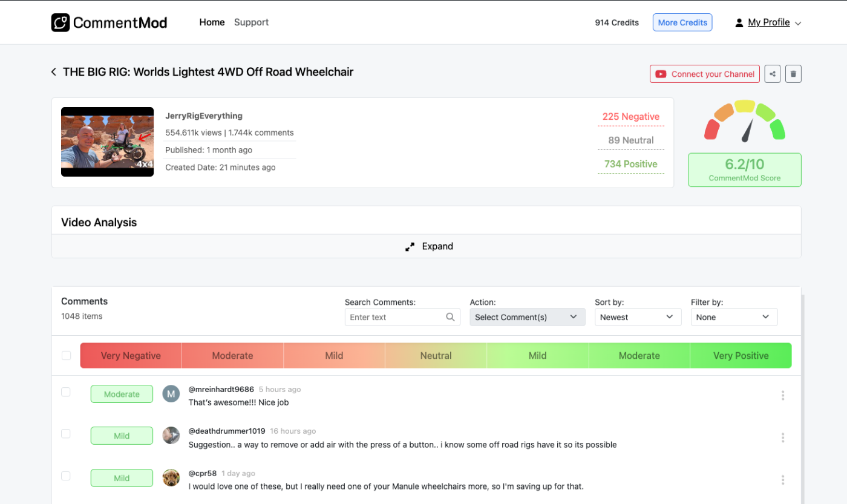Select the @deathdrummer1019 comment checkbox
Screen dimensions: 847x504
[x=66, y=434]
